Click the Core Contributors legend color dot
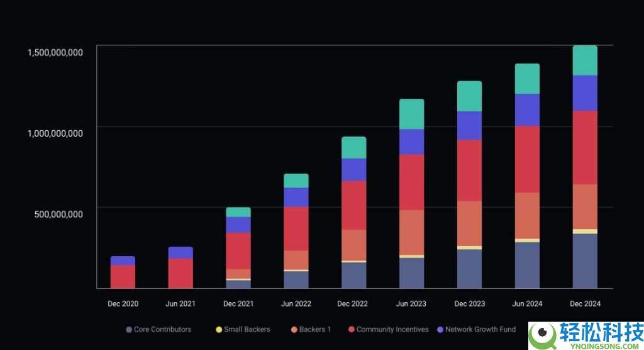This screenshot has height=350, width=644. pos(129,329)
